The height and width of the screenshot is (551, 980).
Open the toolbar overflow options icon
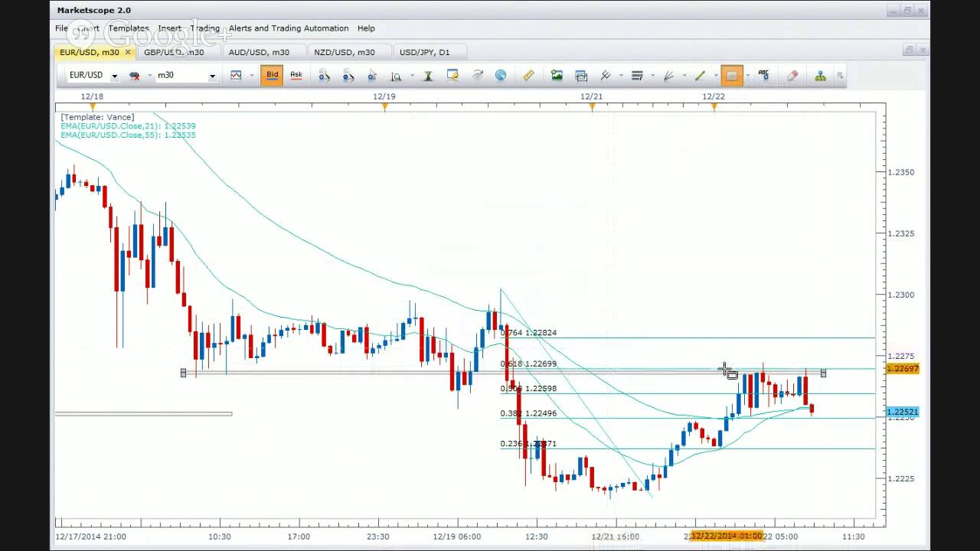coord(840,75)
